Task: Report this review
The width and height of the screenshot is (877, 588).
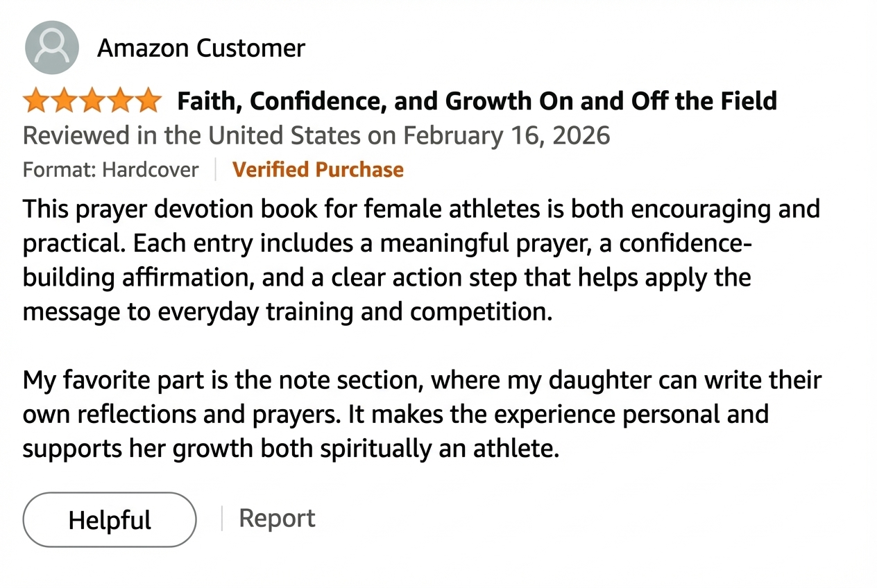Action: pos(277,517)
